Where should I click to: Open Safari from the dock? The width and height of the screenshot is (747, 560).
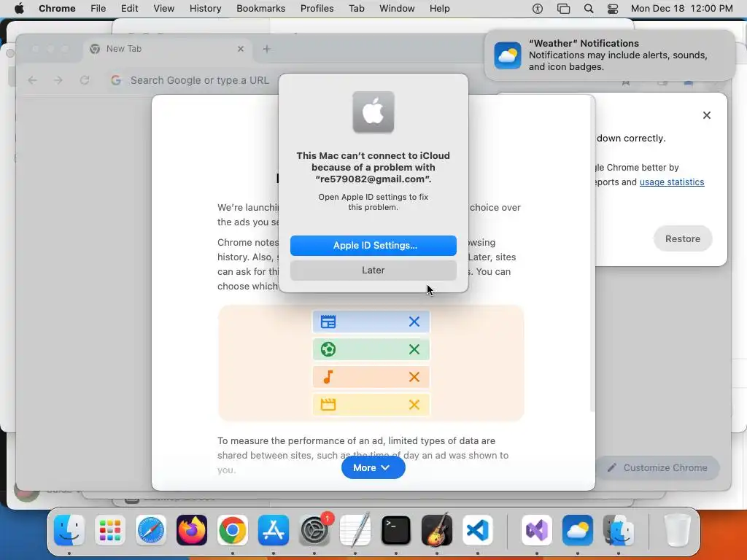(151, 530)
